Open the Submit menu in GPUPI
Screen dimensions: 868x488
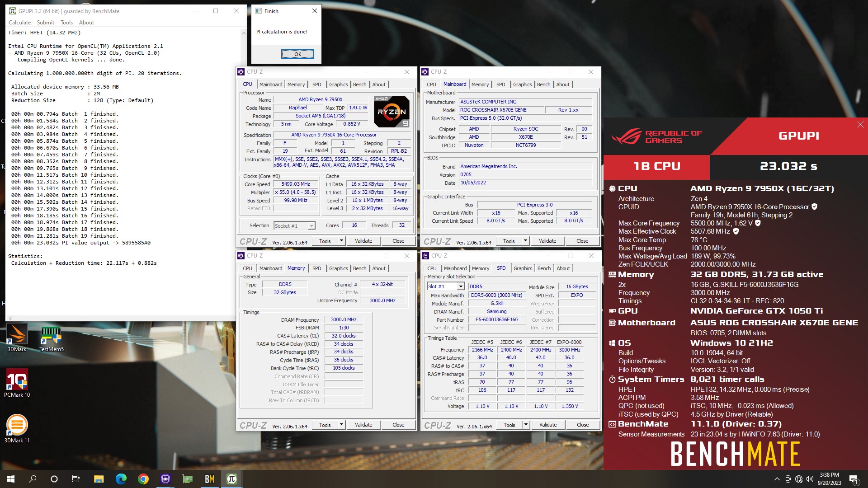[x=45, y=23]
